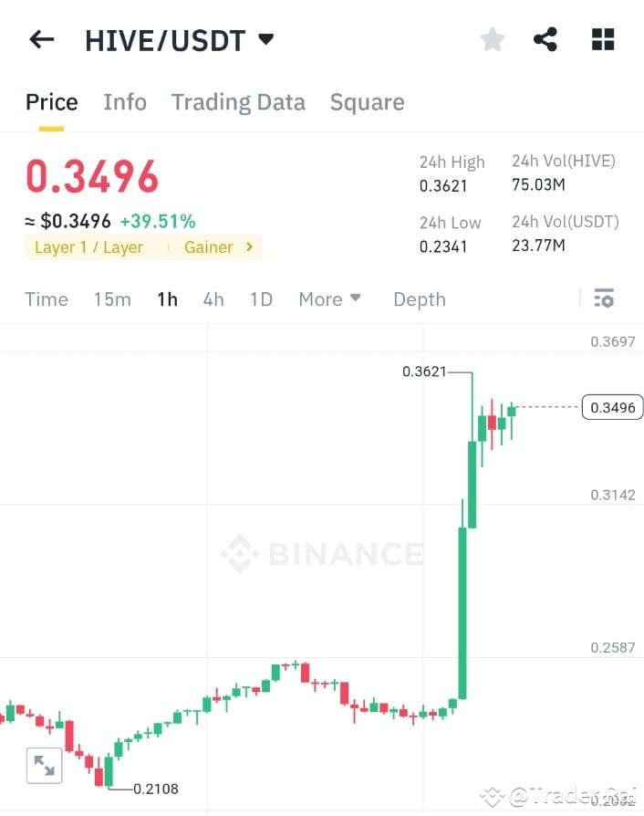Tap the grid icon in the top right corner
This screenshot has height=816, width=644.
tap(602, 39)
